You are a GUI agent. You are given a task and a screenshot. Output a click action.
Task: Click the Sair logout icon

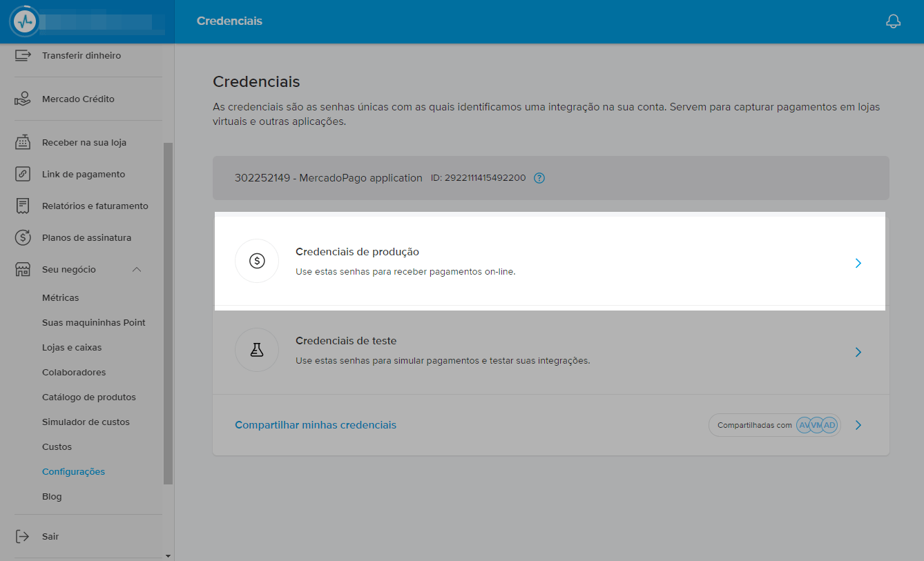click(x=23, y=536)
